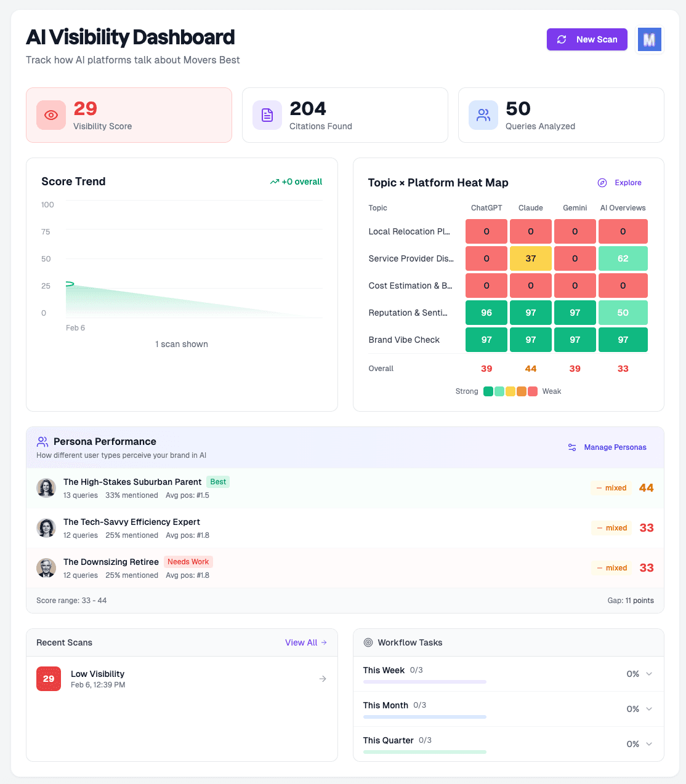Screen dimensions: 686x784
Task: Click the green Strong swatch in the legend
Action: (x=488, y=391)
